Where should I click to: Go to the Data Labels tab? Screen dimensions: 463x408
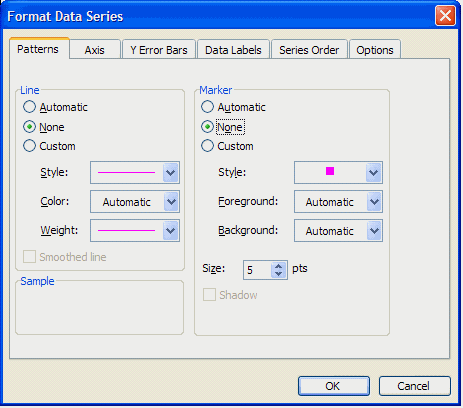tap(233, 50)
